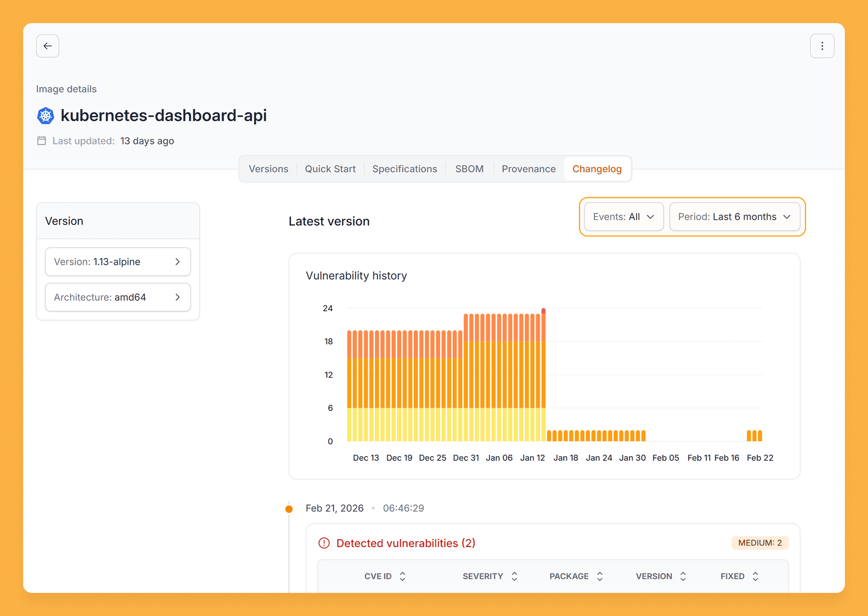Screen dimensions: 868x616
Task: Open the three-dot more options menu
Action: coord(822,46)
